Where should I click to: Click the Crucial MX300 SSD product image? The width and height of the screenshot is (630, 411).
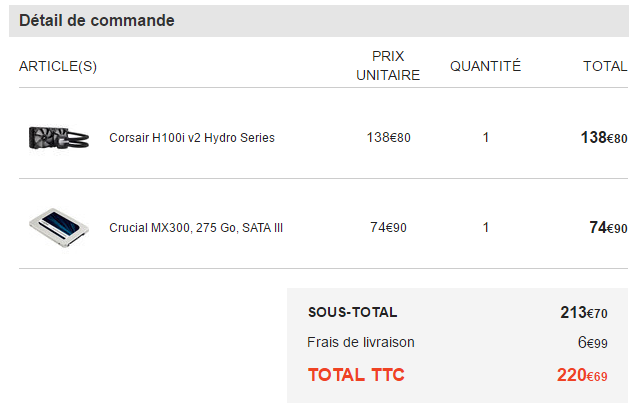click(59, 228)
